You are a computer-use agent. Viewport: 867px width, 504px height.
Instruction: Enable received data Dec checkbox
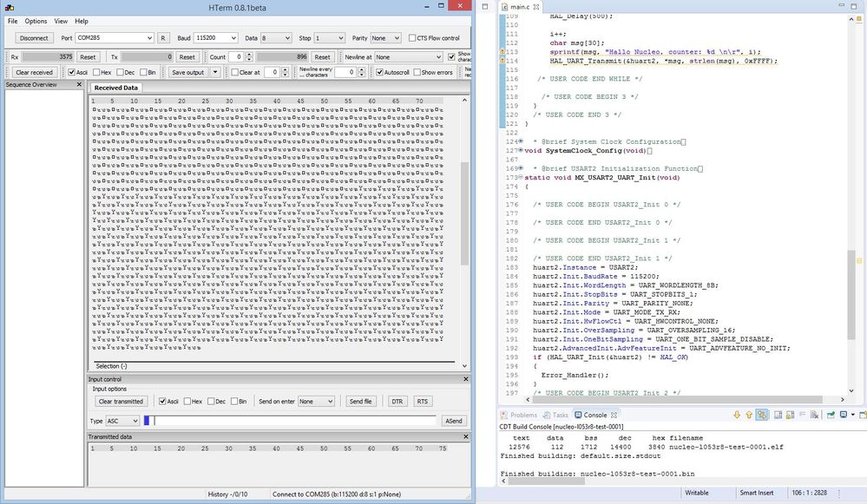coord(120,72)
